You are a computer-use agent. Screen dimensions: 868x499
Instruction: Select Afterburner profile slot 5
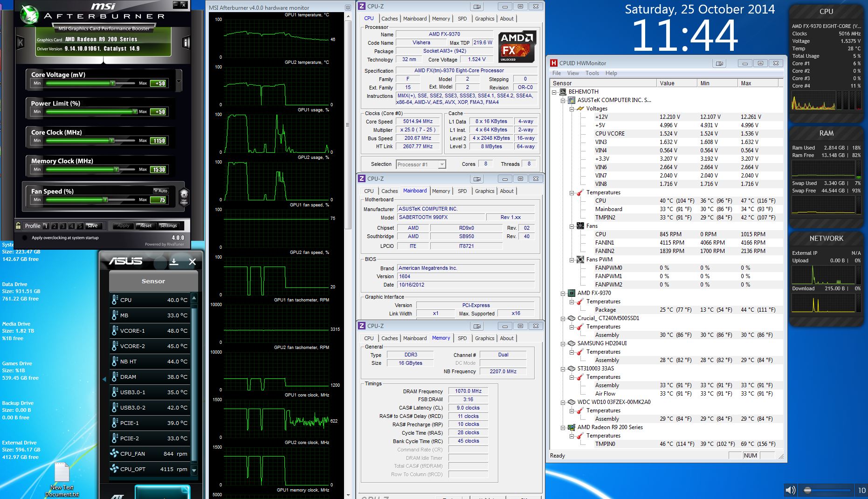(x=80, y=226)
